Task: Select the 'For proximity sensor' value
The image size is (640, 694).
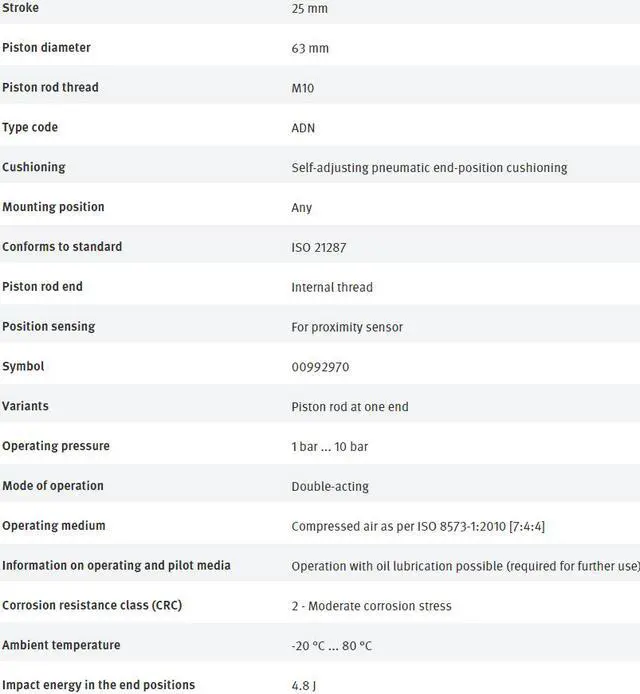Action: pos(347,327)
